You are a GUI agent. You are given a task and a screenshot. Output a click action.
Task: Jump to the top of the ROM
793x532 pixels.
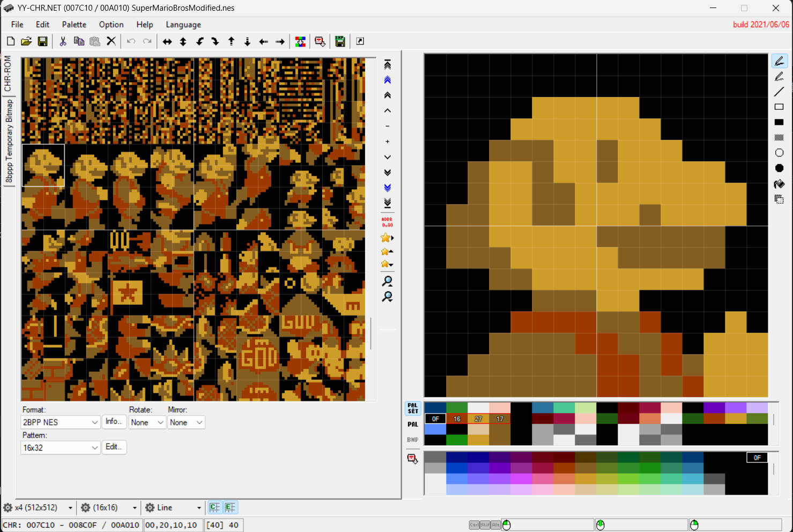click(388, 65)
